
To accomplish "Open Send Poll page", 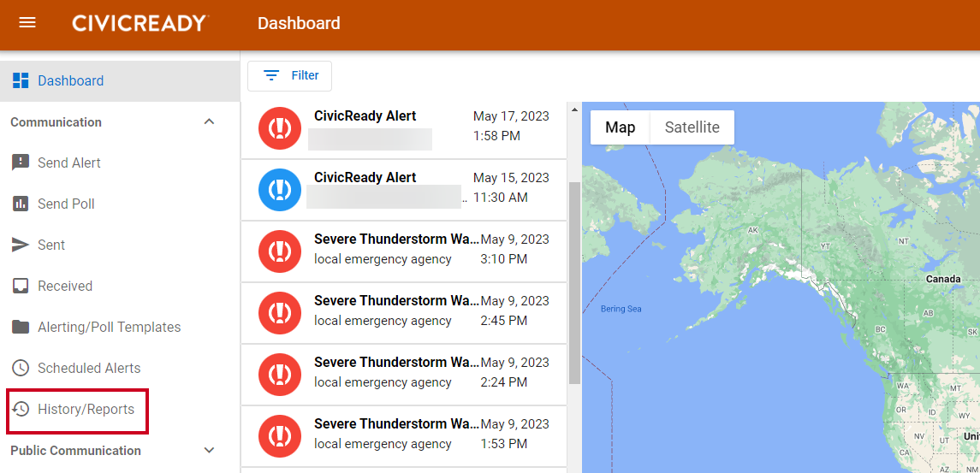I will pos(120,204).
